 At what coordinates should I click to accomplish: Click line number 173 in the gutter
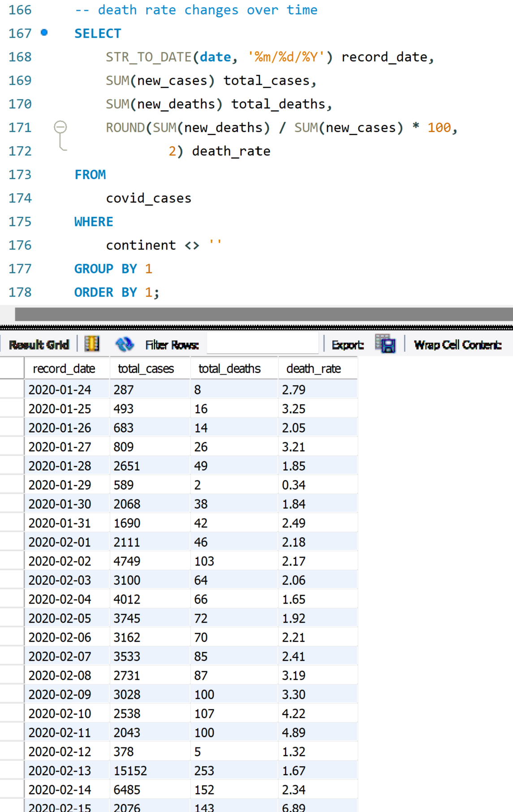click(x=20, y=174)
